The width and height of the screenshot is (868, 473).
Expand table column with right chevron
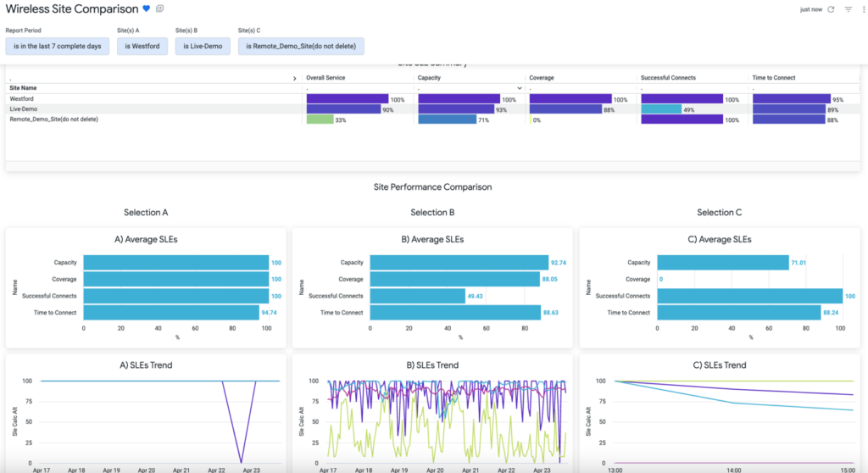click(295, 78)
